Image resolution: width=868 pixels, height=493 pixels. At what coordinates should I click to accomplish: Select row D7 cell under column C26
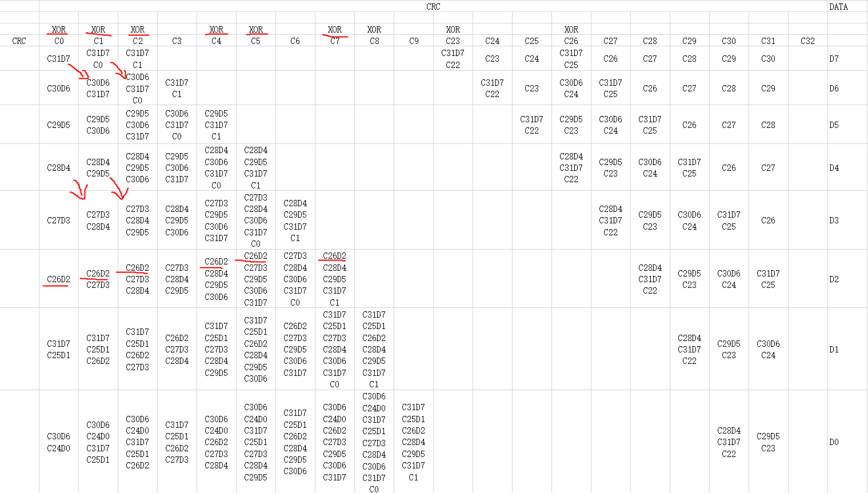571,59
